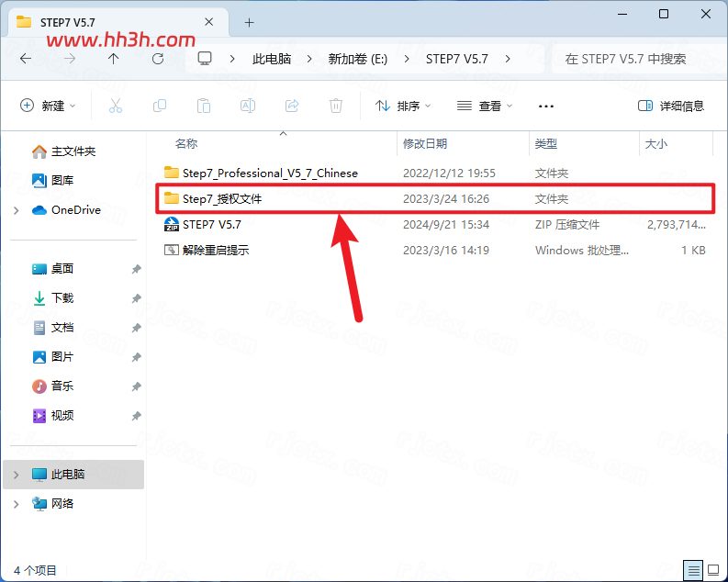
Task: Expand chevron after 此电脑 in breadcrumb
Action: 309,59
